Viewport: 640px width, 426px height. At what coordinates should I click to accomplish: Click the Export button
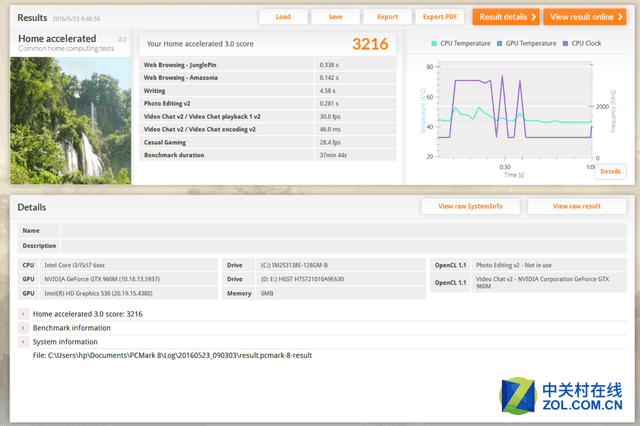pos(387,17)
